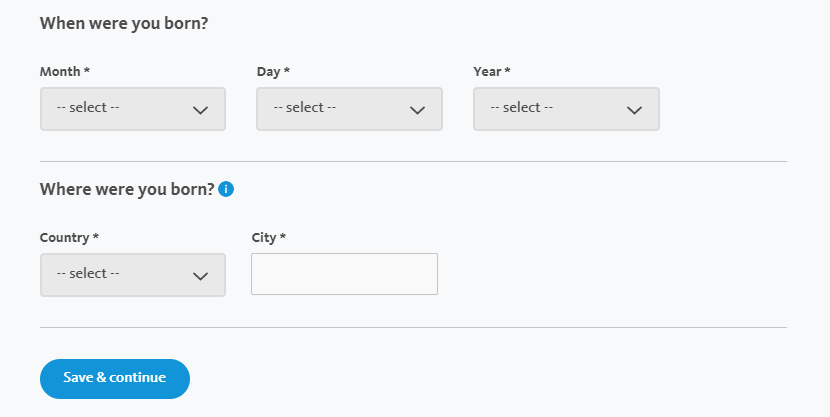Screen dimensions: 830x417
Task: Click the Save & continue button
Action: (x=115, y=379)
